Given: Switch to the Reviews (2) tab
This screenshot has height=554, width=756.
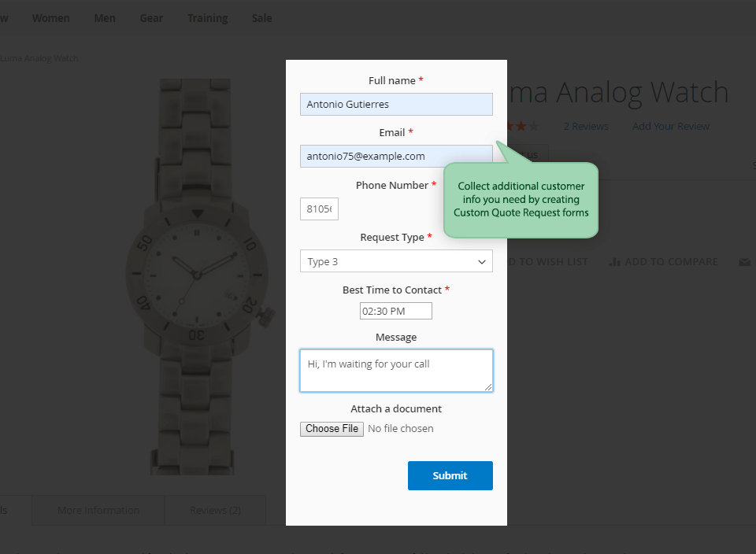Looking at the screenshot, I should [x=215, y=510].
